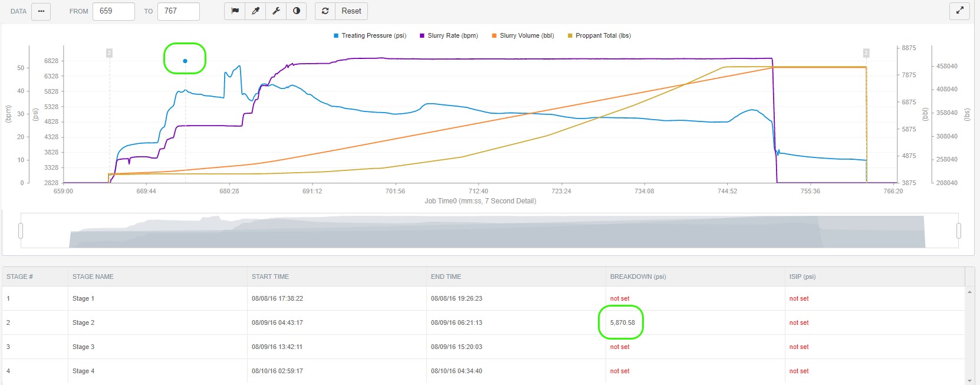Click the flag marker tool icon

(235, 11)
